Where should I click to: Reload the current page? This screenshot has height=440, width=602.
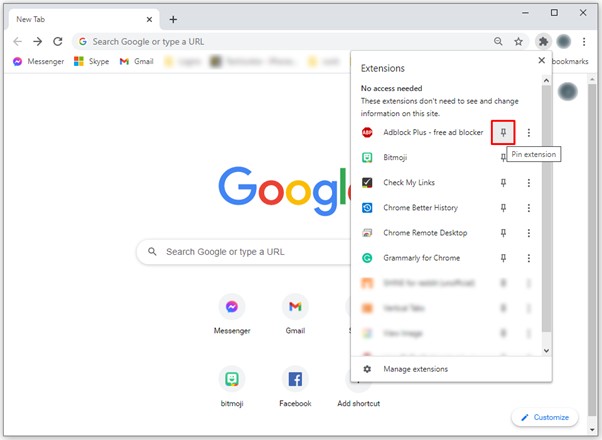click(58, 41)
